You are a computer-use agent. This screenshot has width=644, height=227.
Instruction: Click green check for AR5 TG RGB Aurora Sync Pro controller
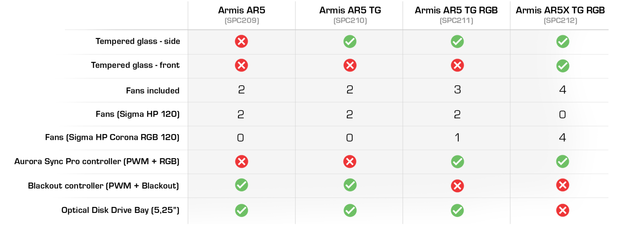[457, 162]
